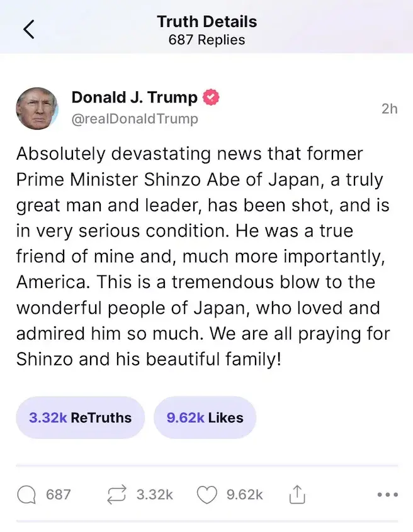Viewport: 413px width, 532px height.
Task: Click the red verified badge
Action: [212, 97]
